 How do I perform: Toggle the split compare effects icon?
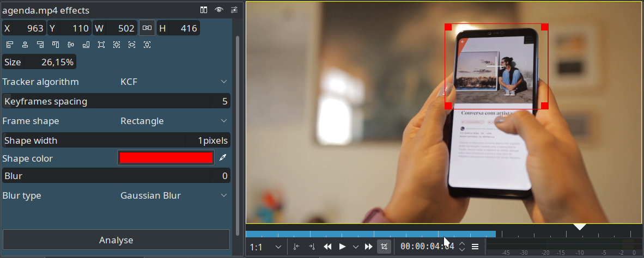click(204, 10)
